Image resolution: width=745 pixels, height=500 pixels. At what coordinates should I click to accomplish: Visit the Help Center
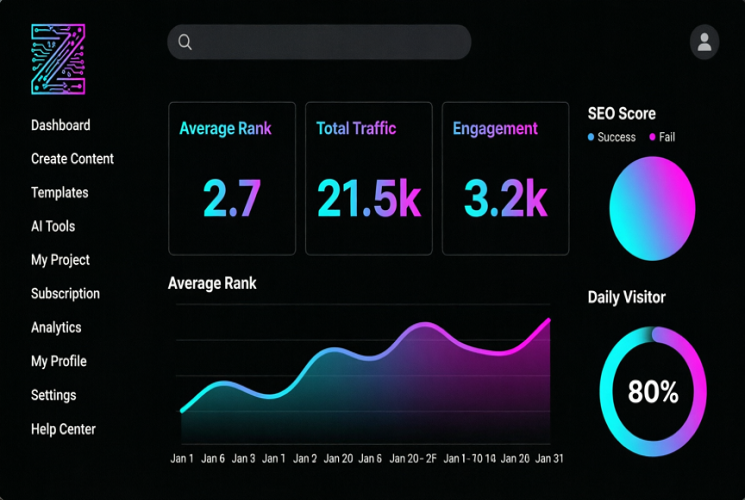[63, 429]
